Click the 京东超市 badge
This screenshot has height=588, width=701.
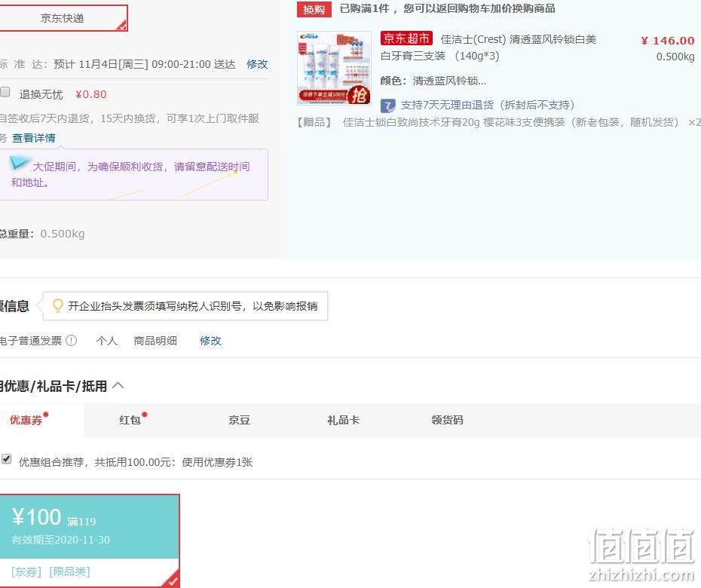coord(406,39)
